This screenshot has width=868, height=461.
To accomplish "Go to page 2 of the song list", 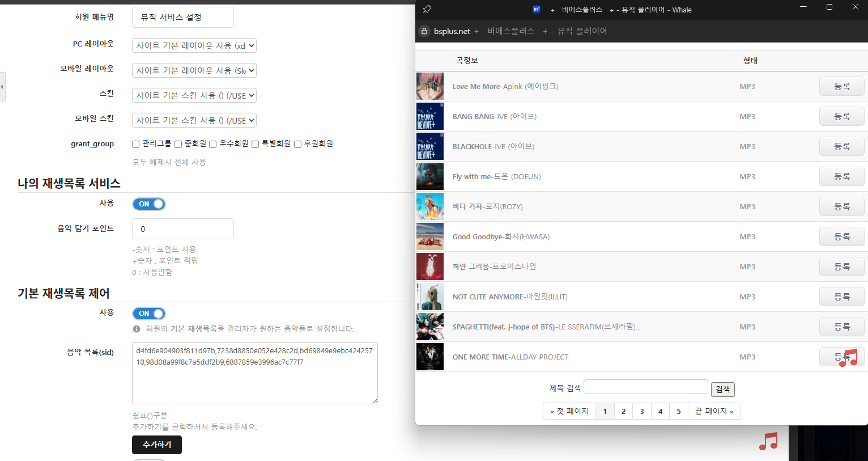I will 623,411.
